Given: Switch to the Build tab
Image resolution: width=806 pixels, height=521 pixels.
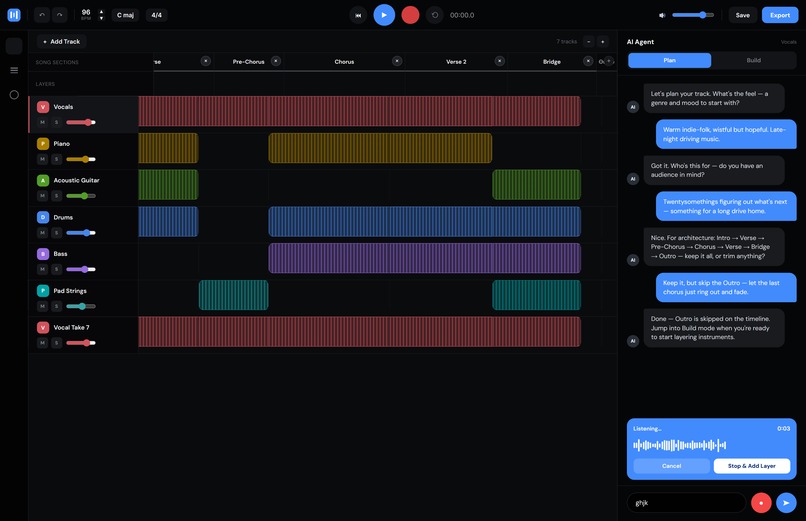Looking at the screenshot, I should point(753,61).
